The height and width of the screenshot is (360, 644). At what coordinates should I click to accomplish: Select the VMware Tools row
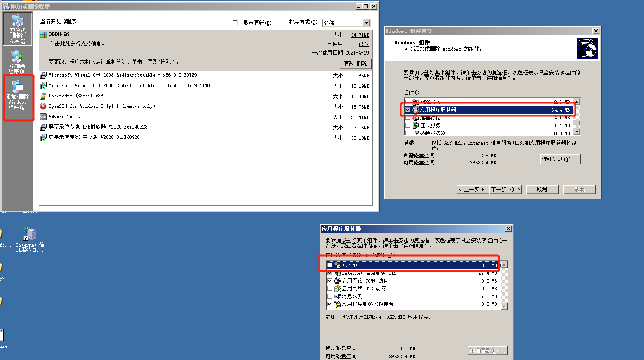pos(205,117)
